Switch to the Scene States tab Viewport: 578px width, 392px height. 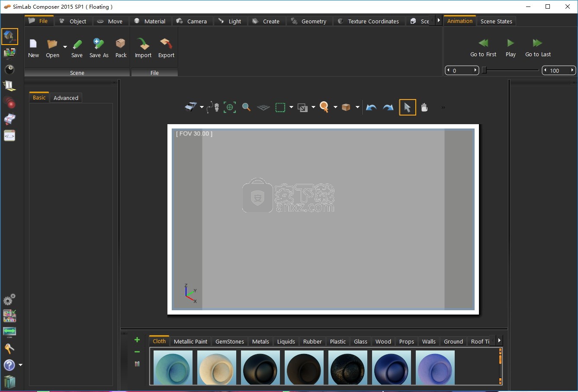click(496, 21)
